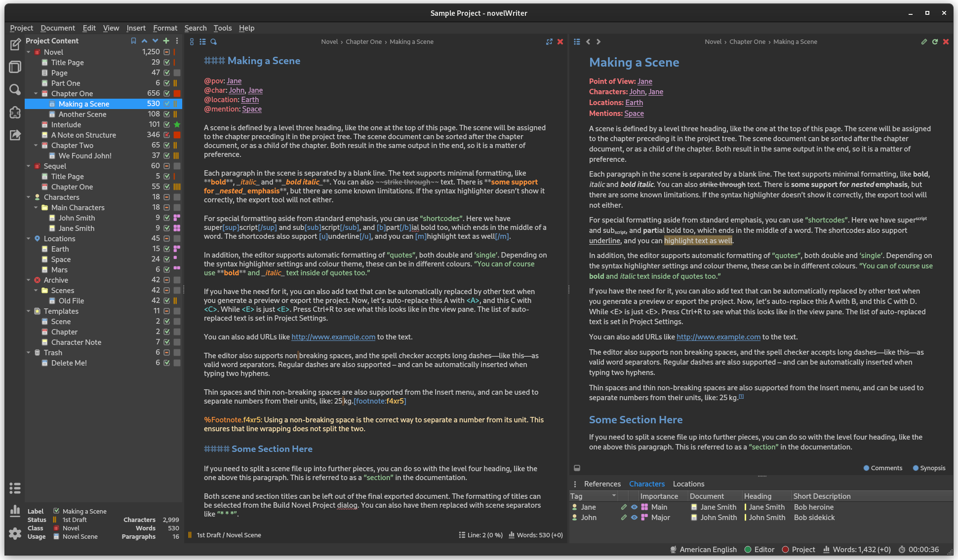Collapse Chapter Two in tree
The height and width of the screenshot is (560, 958).
(36, 146)
